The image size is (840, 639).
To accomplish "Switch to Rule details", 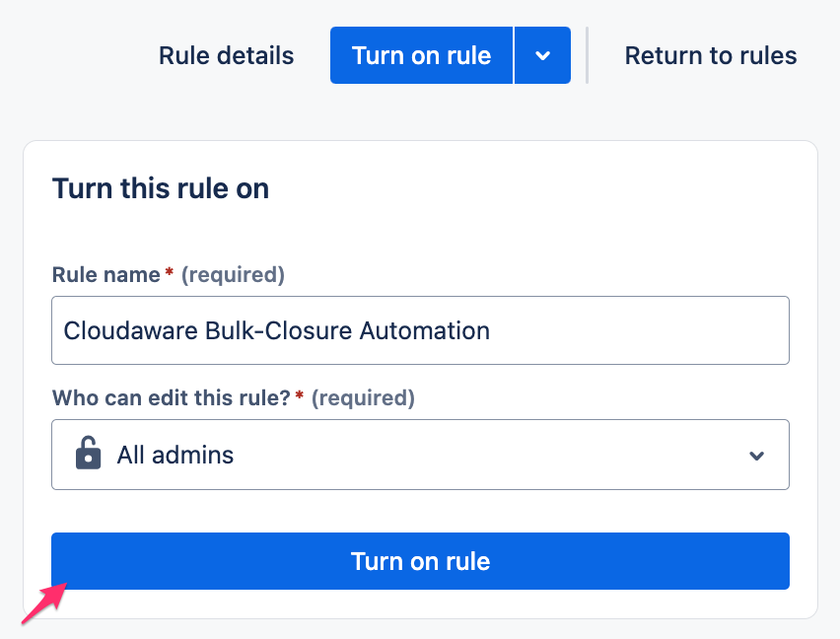I will pyautogui.click(x=226, y=55).
